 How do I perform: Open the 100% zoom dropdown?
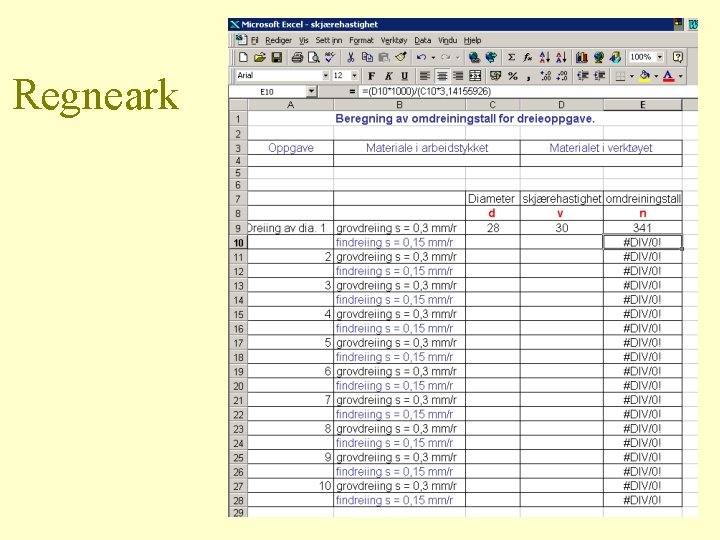tap(660, 57)
